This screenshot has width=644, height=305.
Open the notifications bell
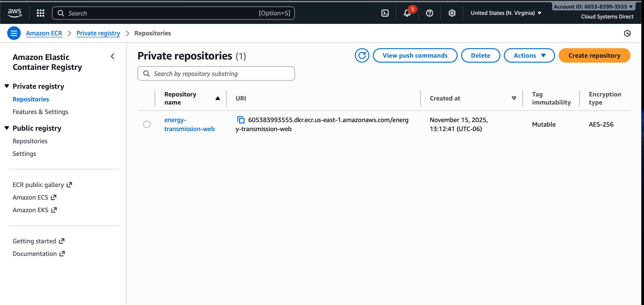pyautogui.click(x=407, y=13)
